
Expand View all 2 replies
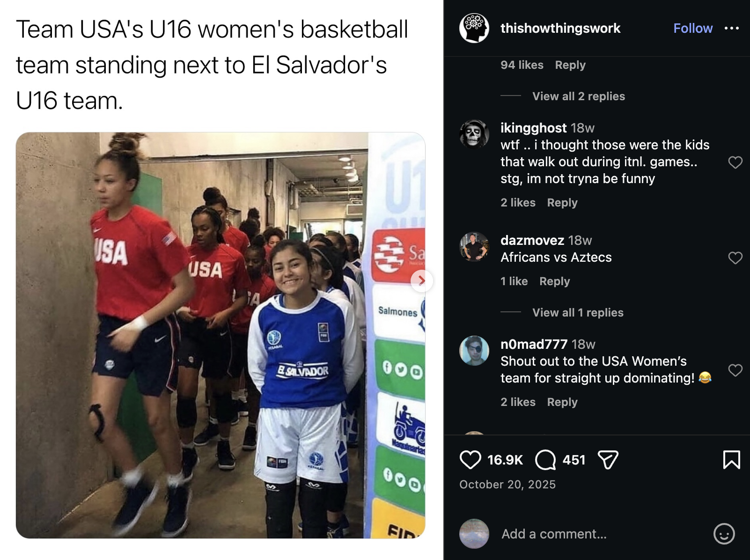click(579, 96)
